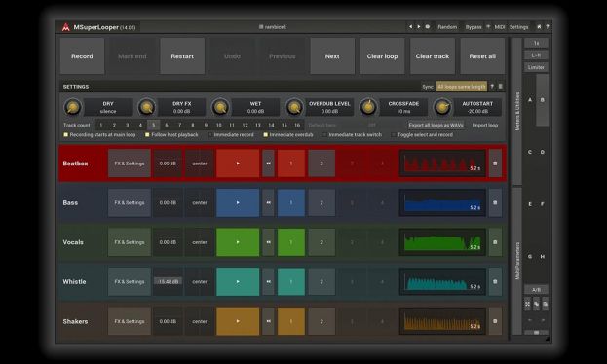This screenshot has height=364, width=607.
Task: Toggle the Bypass button
Action: click(474, 27)
